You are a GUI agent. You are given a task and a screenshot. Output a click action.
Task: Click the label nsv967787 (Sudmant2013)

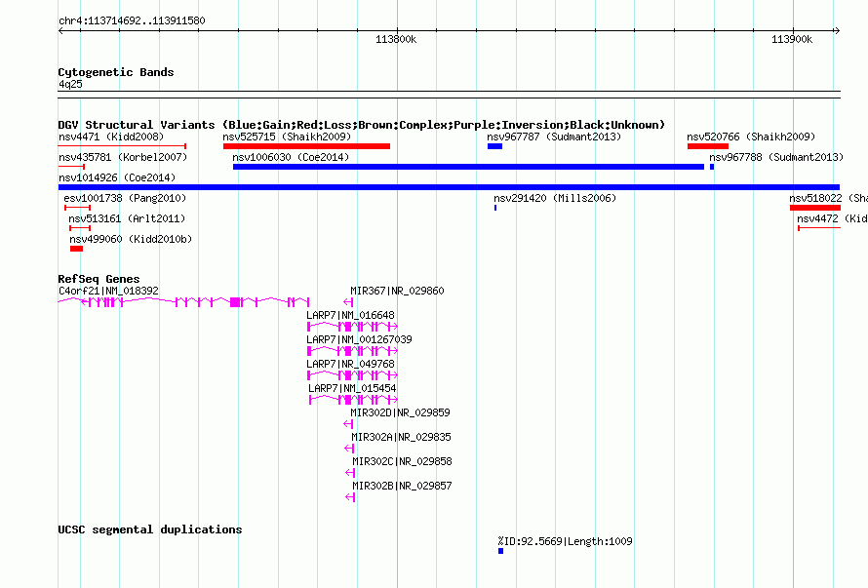554,137
